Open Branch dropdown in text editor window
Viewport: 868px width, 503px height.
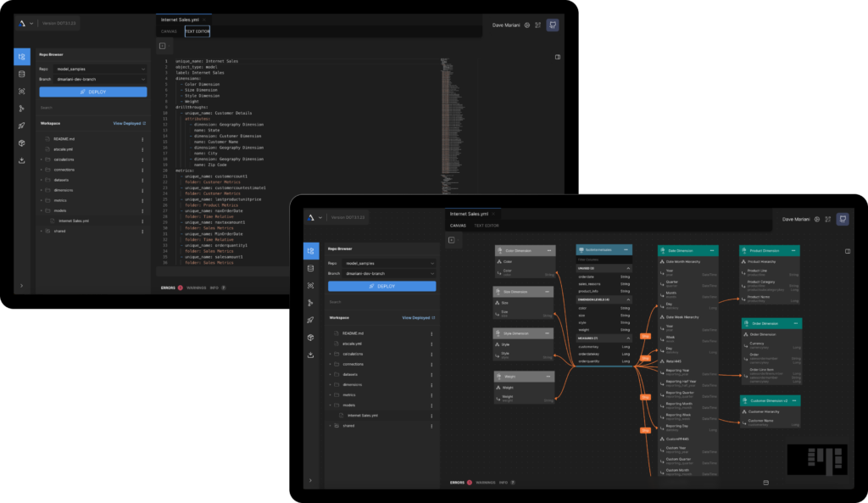point(100,79)
